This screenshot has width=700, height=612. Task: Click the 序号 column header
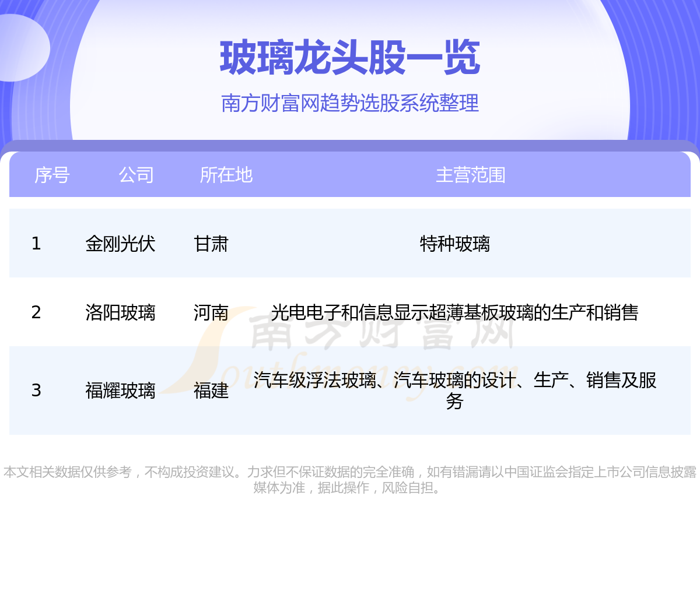(x=52, y=175)
